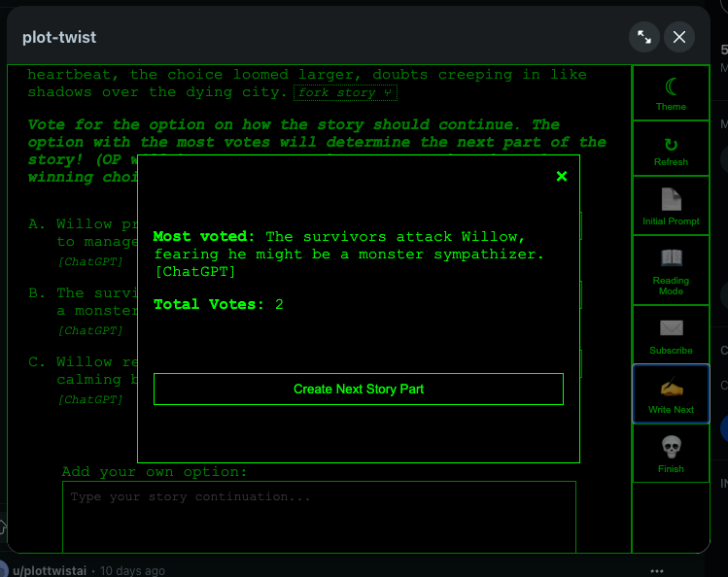Viewport: 728px width, 577px height.
Task: Focus the story continuation text field
Action: pos(319,517)
